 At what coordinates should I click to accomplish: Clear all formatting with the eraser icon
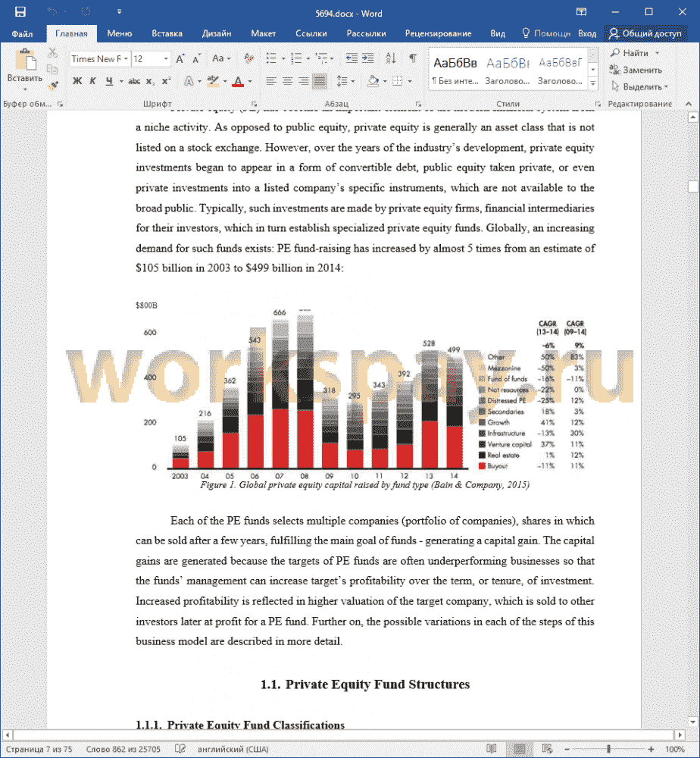[248, 59]
